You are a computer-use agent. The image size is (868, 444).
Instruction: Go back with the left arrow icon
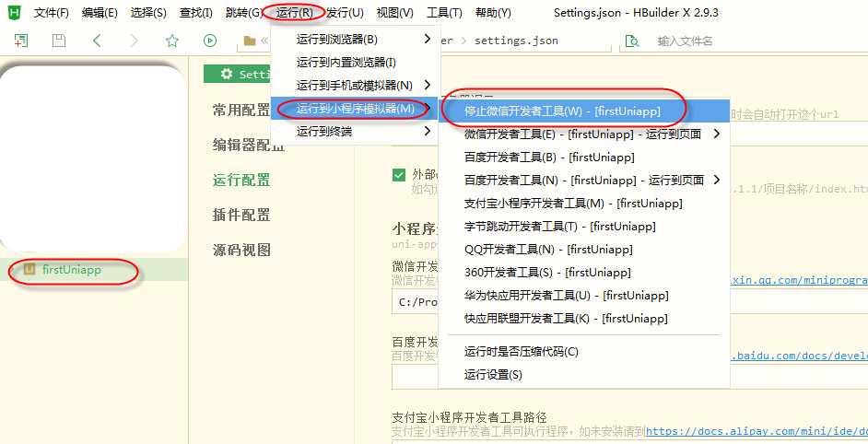(x=97, y=41)
